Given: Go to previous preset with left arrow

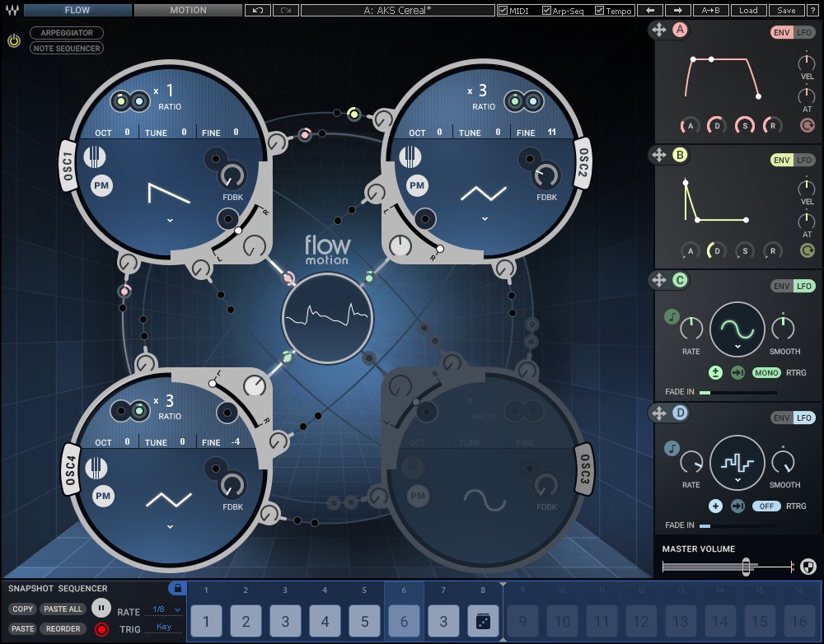Looking at the screenshot, I should click(x=650, y=10).
